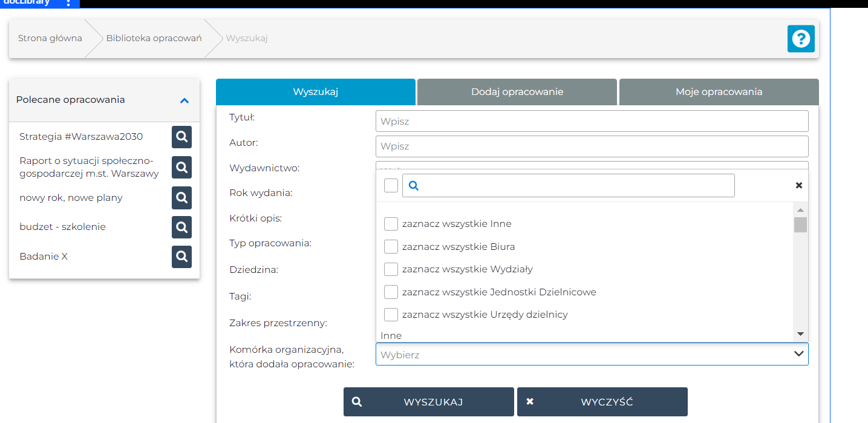This screenshot has height=423, width=868.
Task: Click the three-dot menu next to doclibrary
Action: [x=68, y=3]
